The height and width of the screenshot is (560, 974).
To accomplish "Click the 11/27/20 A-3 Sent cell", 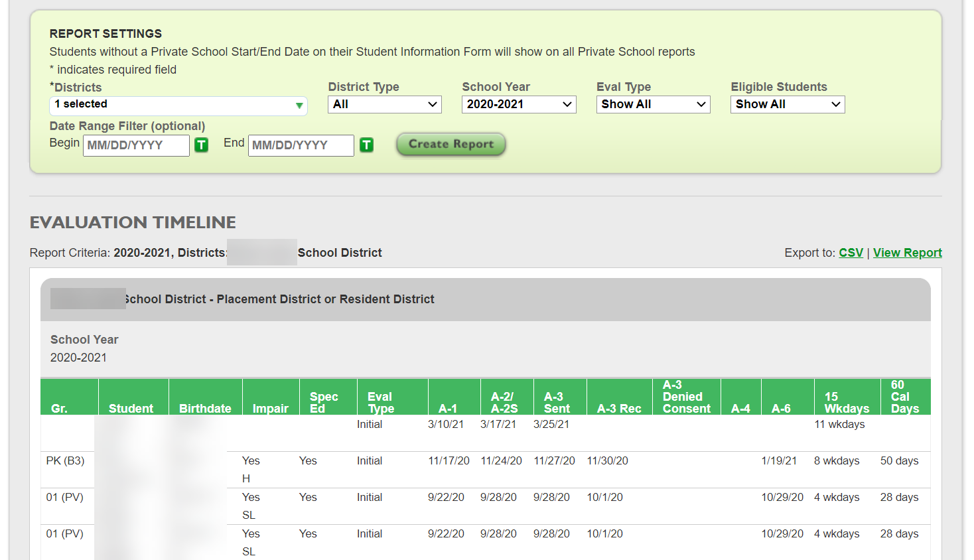I will 554,461.
